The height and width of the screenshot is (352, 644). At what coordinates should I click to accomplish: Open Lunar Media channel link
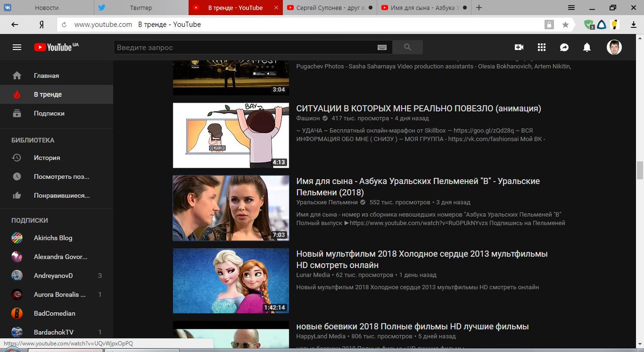(313, 275)
